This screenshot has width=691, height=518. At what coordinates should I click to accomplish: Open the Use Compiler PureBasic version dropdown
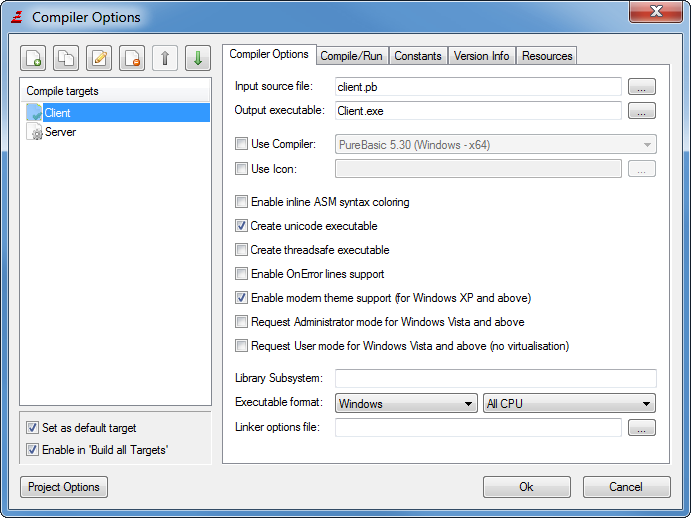tap(495, 145)
